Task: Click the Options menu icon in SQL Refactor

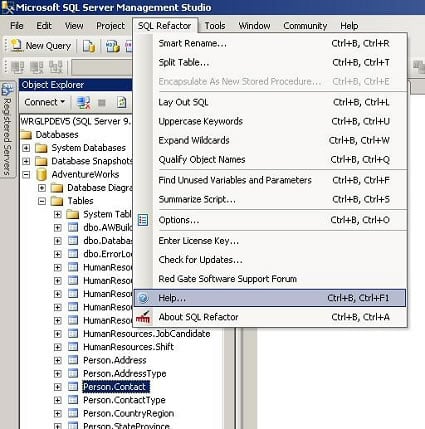Action: 143,220
